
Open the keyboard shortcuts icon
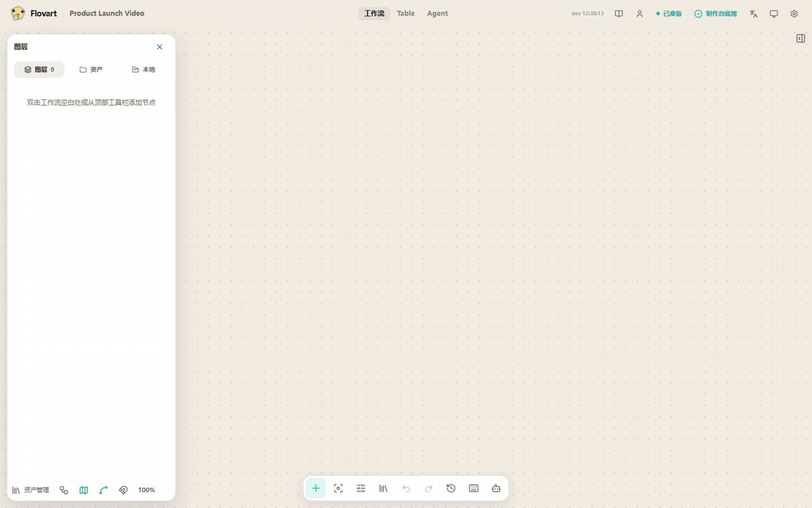tap(473, 488)
